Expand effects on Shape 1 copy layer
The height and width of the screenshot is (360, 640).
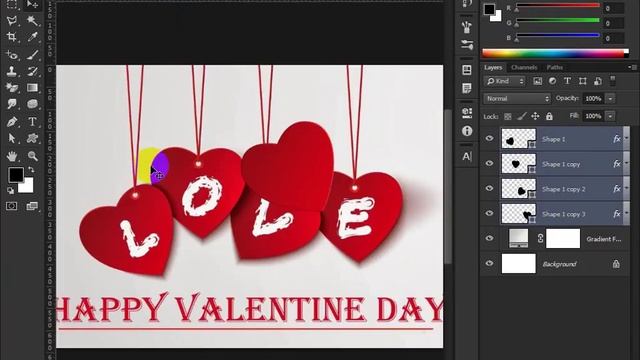[x=627, y=164]
